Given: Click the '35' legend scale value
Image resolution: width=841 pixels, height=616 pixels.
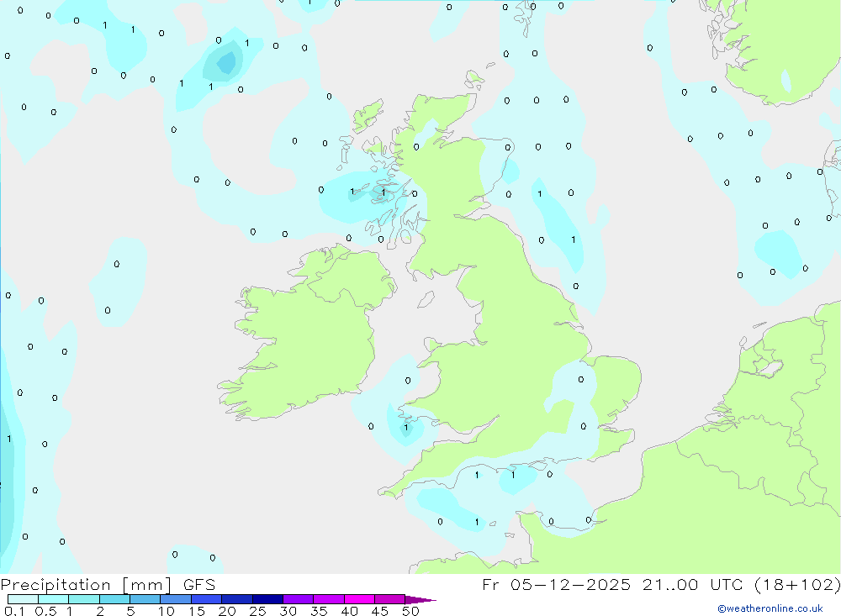Looking at the screenshot, I should click(x=319, y=611).
